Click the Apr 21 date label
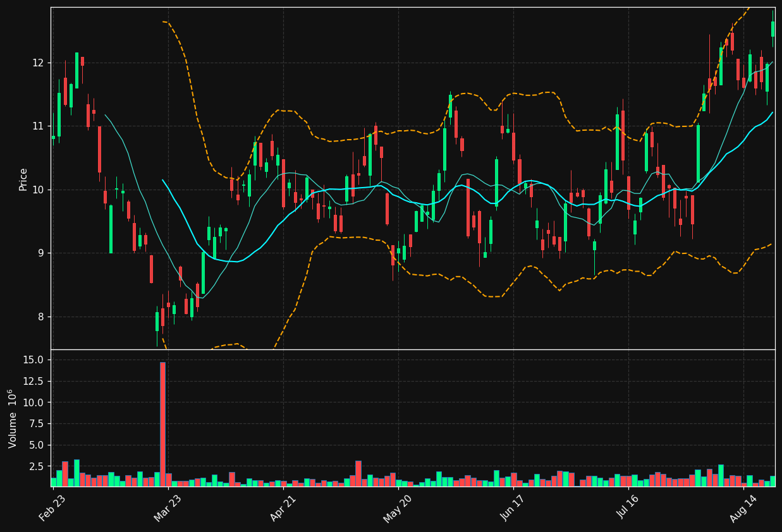Image resolution: width=782 pixels, height=532 pixels. pos(282,507)
